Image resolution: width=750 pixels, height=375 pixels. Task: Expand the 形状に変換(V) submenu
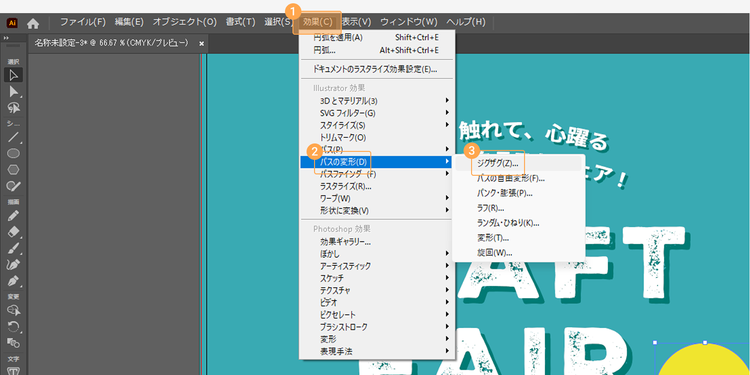[x=377, y=211]
